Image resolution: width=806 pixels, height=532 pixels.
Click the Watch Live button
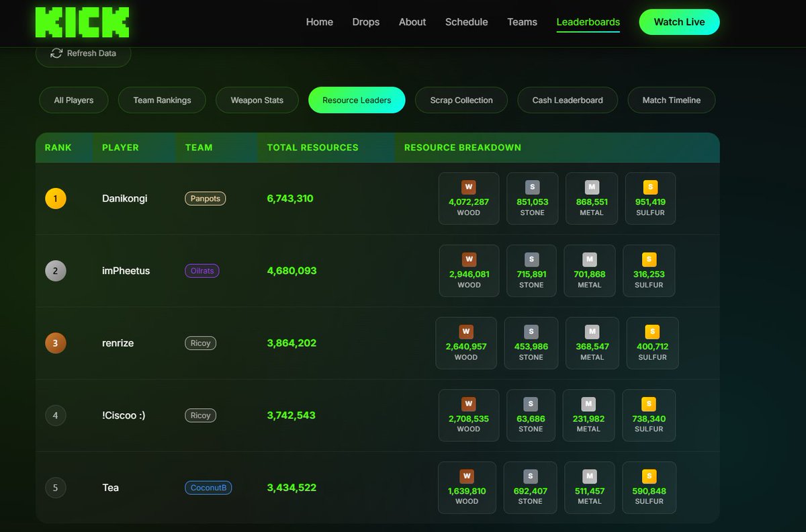coord(680,22)
